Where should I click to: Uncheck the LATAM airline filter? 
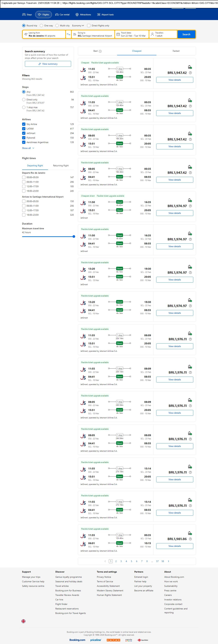pyautogui.click(x=24, y=129)
